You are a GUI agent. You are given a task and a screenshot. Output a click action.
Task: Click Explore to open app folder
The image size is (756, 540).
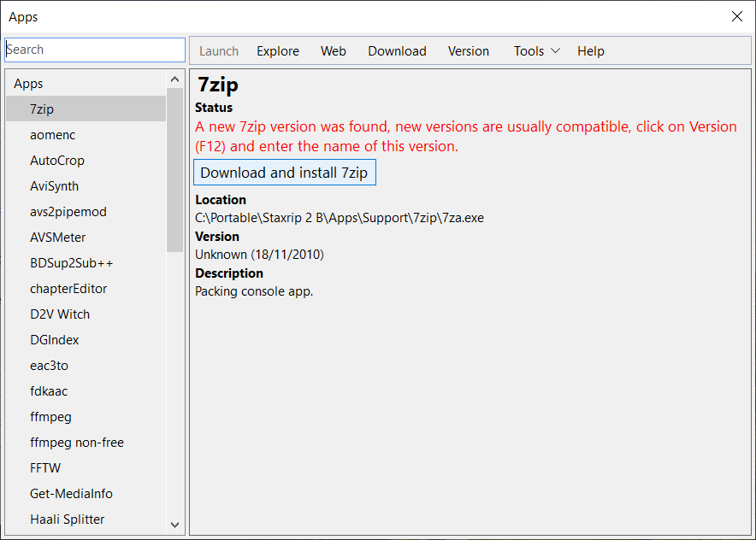point(277,50)
